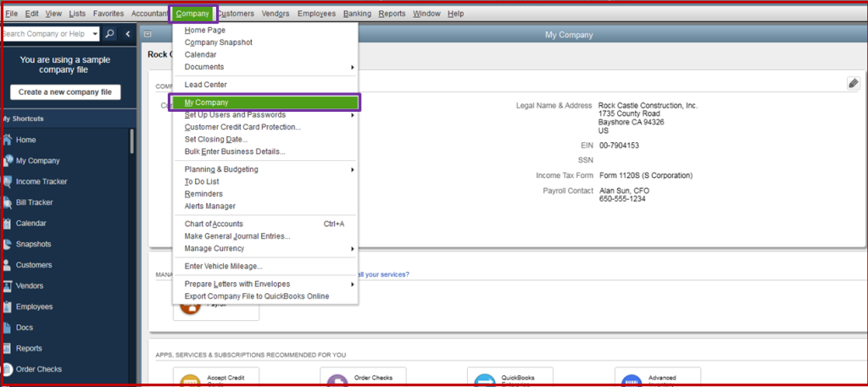Click the pencil edit company info icon
The image size is (868, 387).
coord(853,84)
